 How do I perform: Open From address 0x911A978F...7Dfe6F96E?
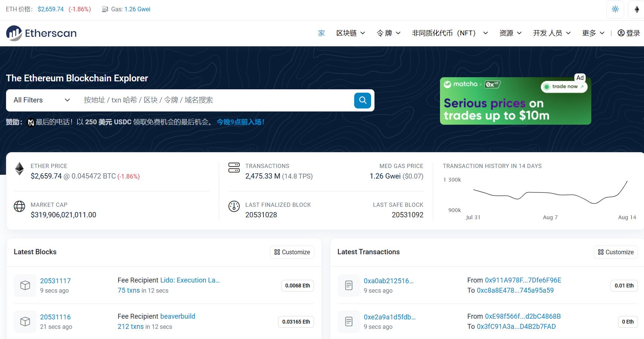(523, 280)
